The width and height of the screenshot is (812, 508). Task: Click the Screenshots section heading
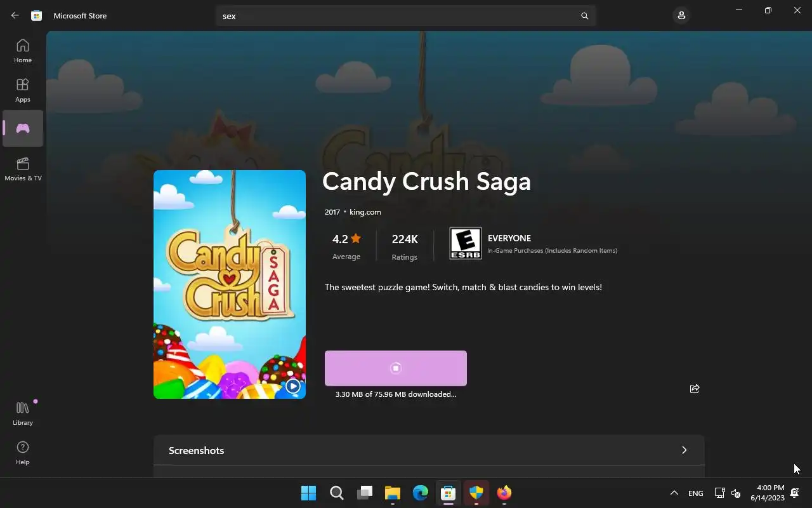[196, 450]
